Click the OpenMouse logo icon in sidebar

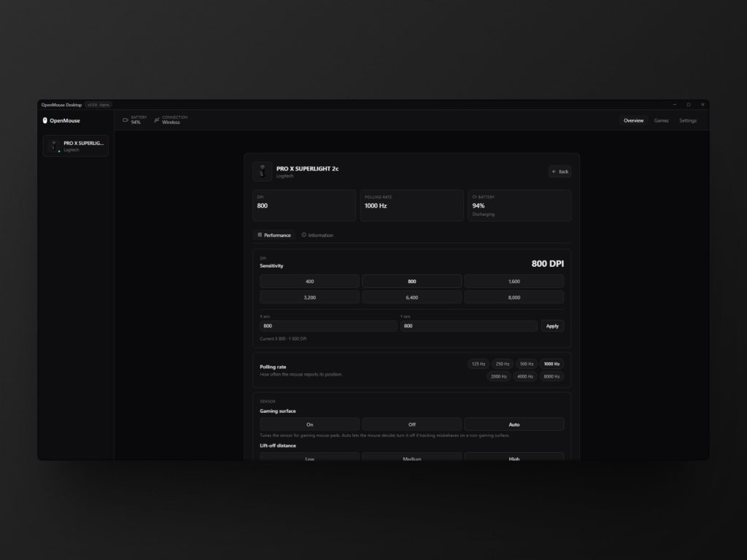point(44,120)
